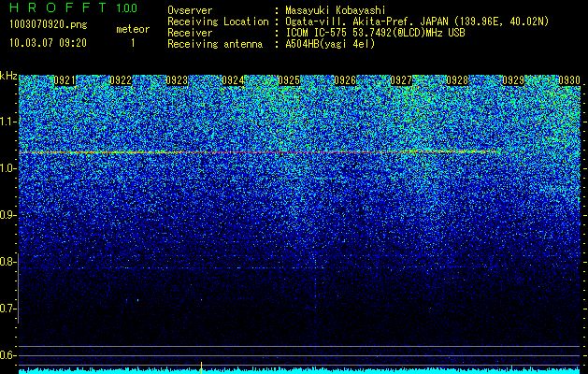Select the file name 1003070920.png
This screenshot has height=374, width=588.
[x=48, y=25]
